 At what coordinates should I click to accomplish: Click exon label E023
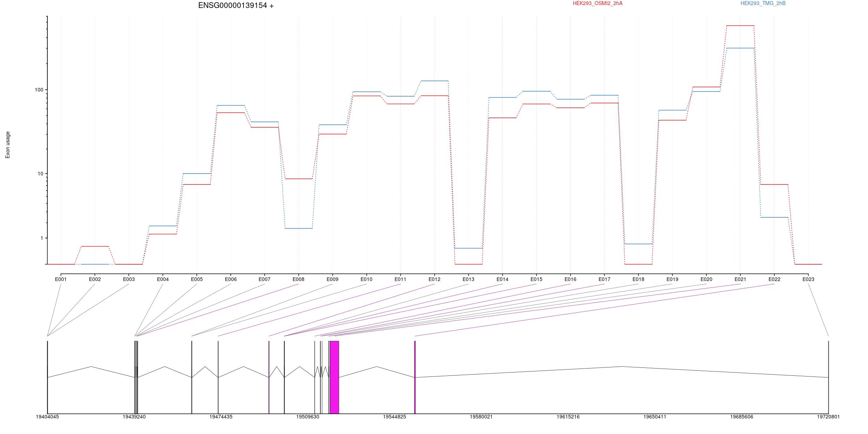coord(808,279)
